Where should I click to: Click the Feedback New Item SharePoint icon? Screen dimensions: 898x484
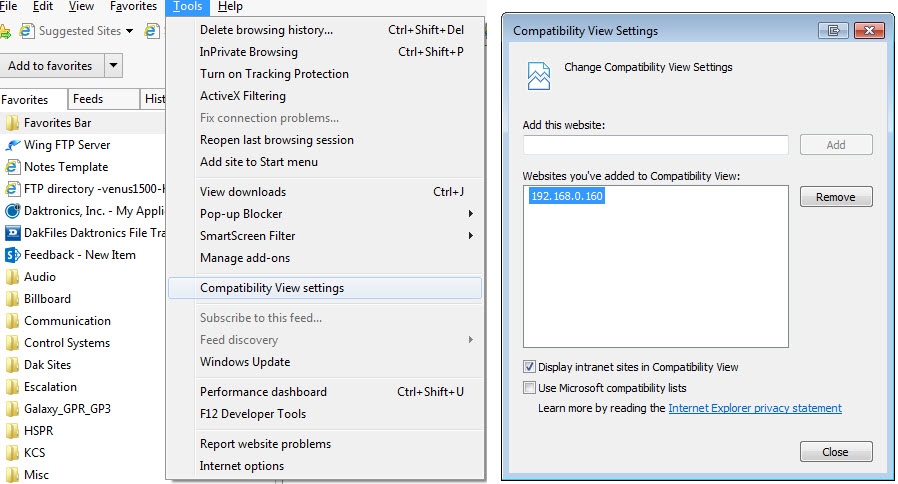[12, 255]
